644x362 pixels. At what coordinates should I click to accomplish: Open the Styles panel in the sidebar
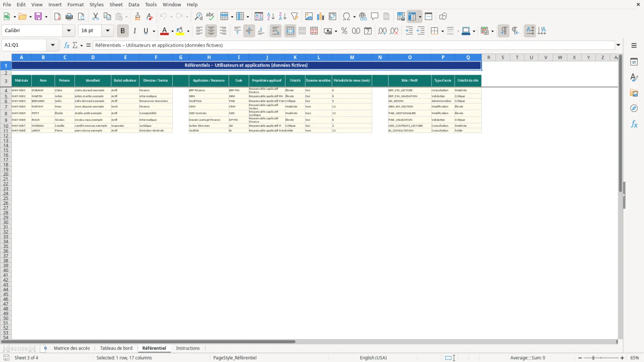[634, 77]
